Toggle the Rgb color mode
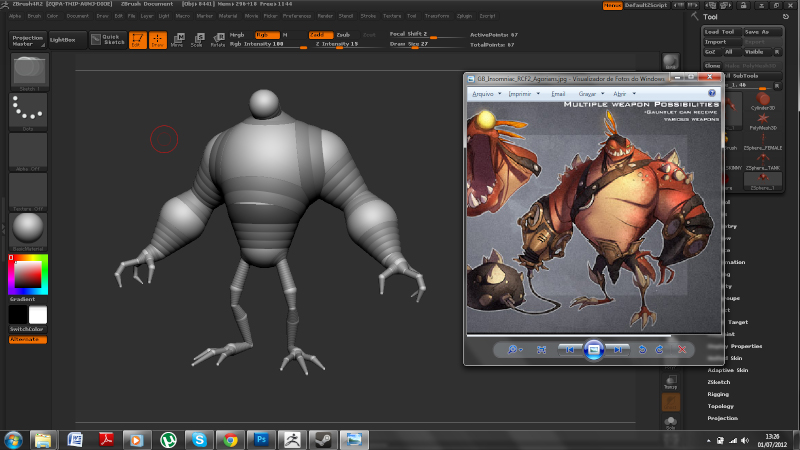 pos(267,35)
